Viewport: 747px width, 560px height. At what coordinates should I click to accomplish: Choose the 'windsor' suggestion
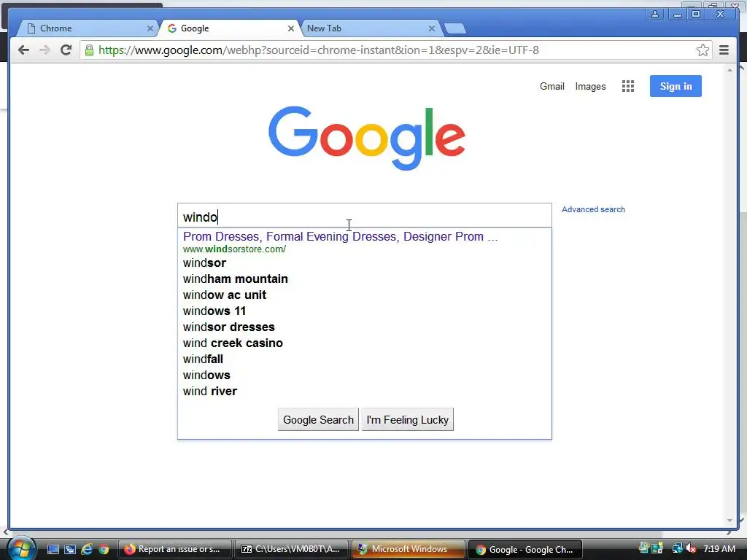click(x=365, y=262)
